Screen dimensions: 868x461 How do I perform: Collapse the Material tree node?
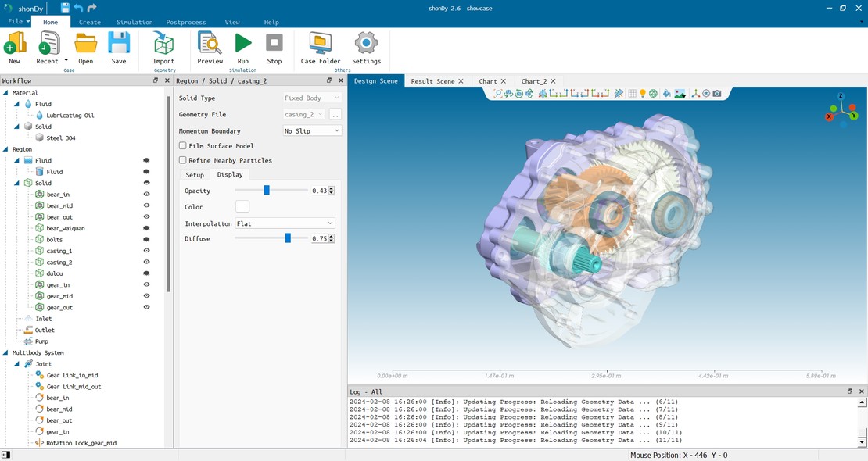[5, 93]
